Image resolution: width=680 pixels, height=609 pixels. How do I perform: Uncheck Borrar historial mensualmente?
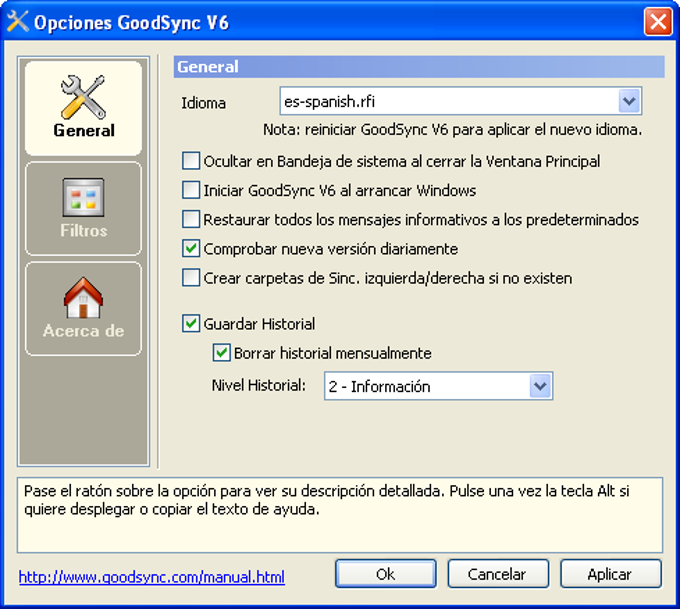point(221,353)
